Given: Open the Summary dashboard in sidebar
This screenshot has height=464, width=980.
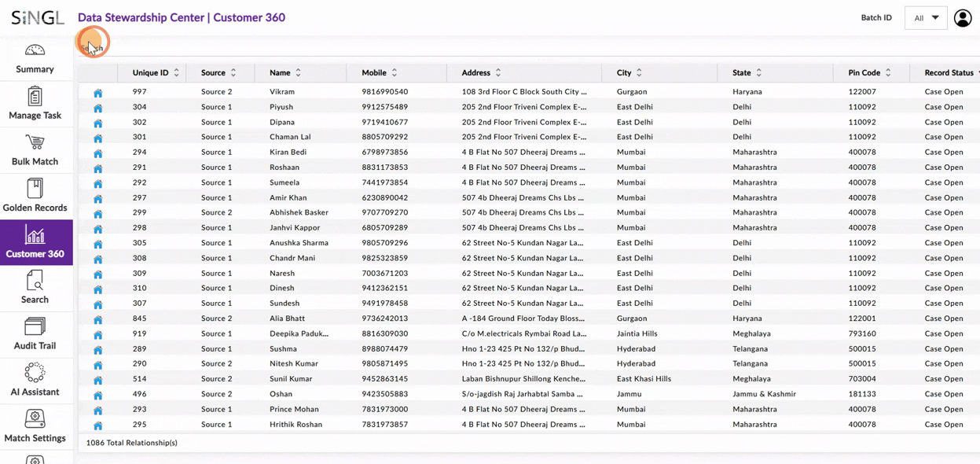Looking at the screenshot, I should pyautogui.click(x=35, y=59).
